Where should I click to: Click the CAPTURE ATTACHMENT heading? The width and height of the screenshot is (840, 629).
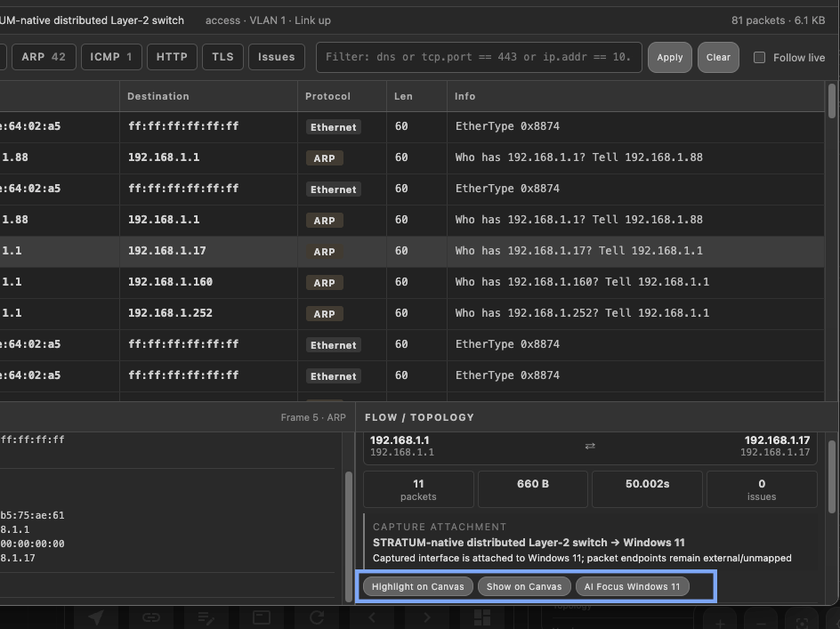(x=440, y=527)
